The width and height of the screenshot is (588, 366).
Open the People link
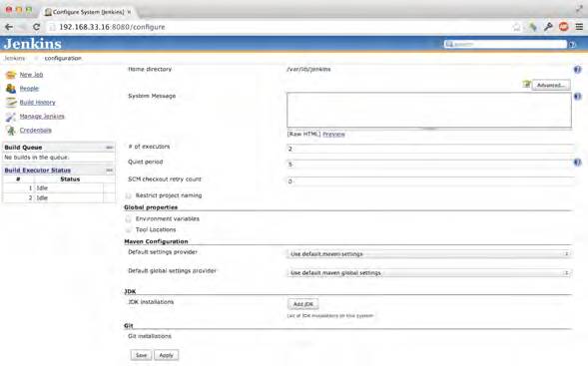(29, 89)
